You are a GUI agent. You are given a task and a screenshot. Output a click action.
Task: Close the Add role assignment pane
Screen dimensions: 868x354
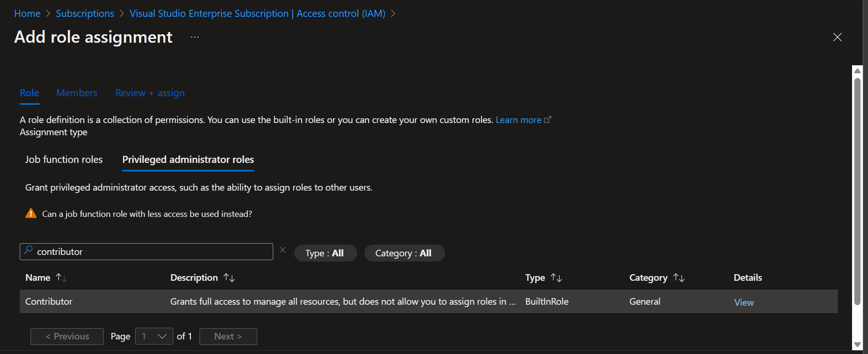tap(837, 37)
